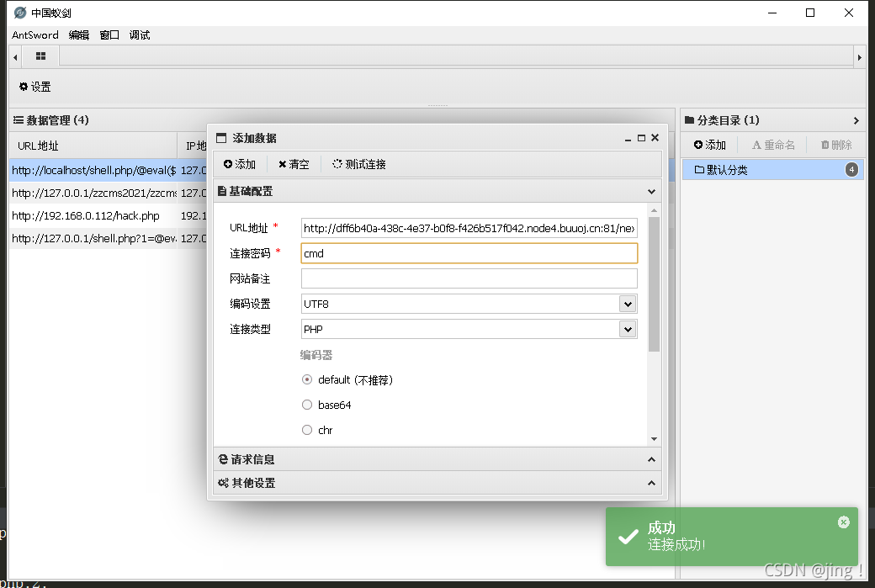The image size is (875, 588).
Task: Open 设置 with the gear icon
Action: 34,87
